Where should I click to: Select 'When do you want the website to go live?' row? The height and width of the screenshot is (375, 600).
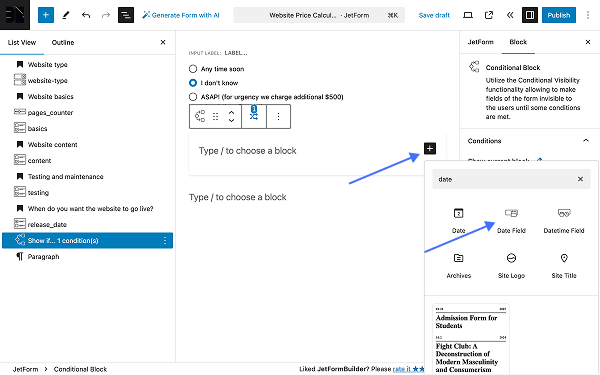pyautogui.click(x=87, y=209)
